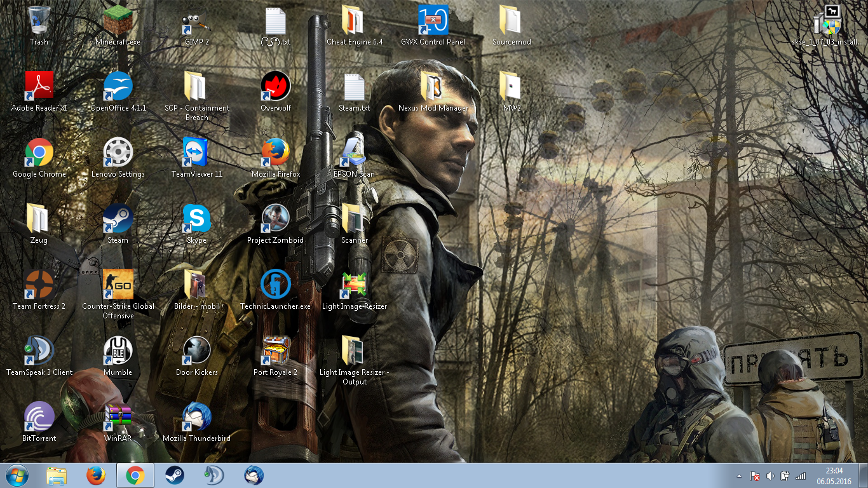Image resolution: width=868 pixels, height=488 pixels.
Task: Launch the Mumble desktop shortcut
Action: tap(118, 352)
